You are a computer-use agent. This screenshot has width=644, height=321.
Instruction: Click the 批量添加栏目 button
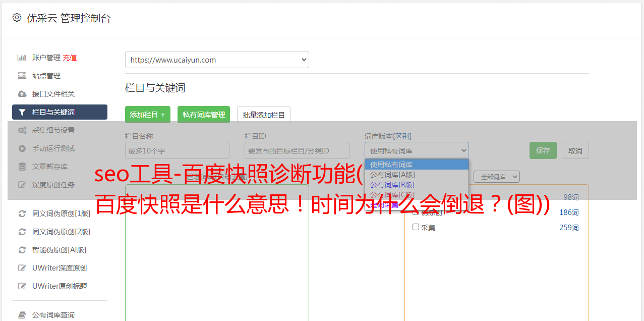point(264,115)
